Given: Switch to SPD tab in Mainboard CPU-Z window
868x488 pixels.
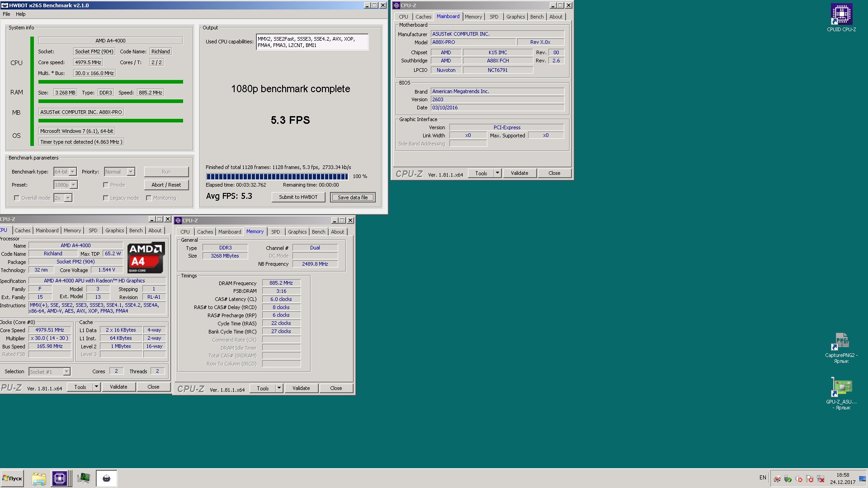Looking at the screenshot, I should [x=494, y=17].
